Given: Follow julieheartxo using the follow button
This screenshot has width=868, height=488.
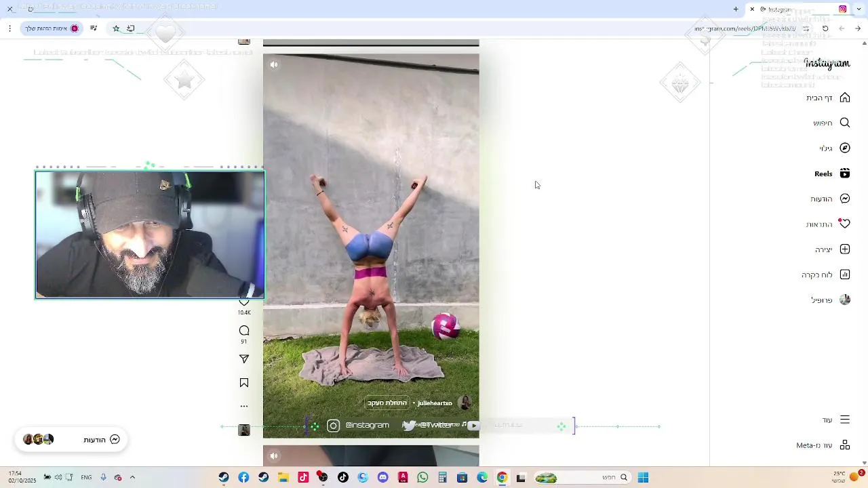Looking at the screenshot, I should point(387,403).
